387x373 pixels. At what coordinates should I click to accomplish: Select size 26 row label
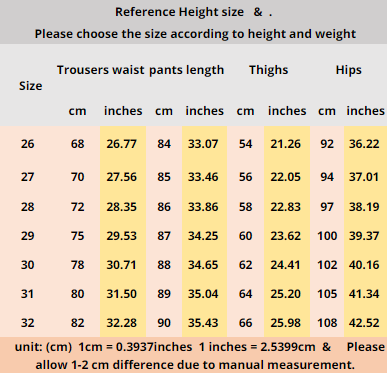click(27, 144)
